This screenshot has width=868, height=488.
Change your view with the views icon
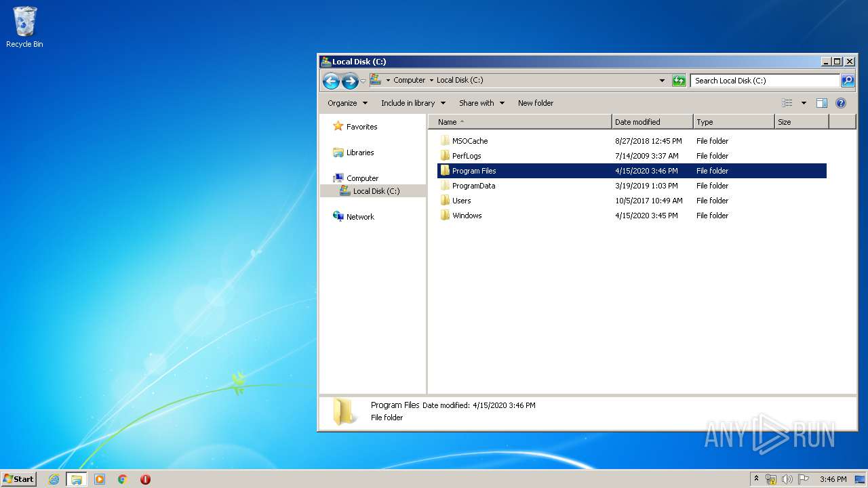(787, 103)
